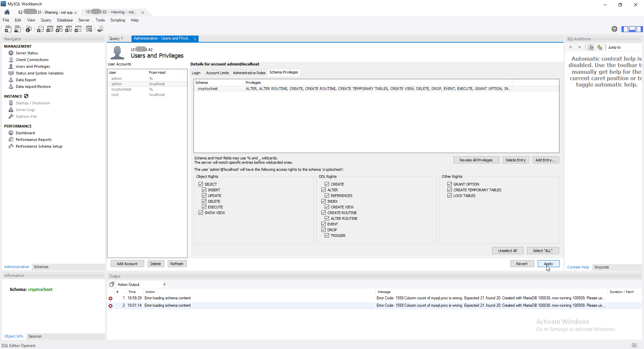This screenshot has height=349, width=644.
Task: Click the create new stored procedure icon
Action: 68,29
